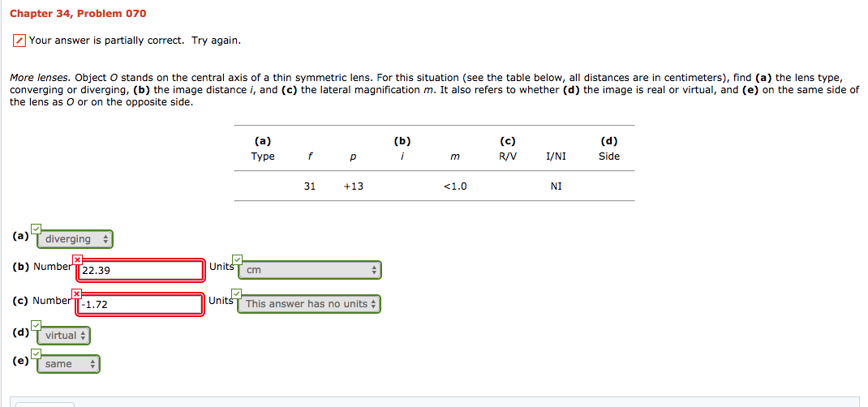
Task: Click the +13 object distance table cell
Action: coord(353,187)
